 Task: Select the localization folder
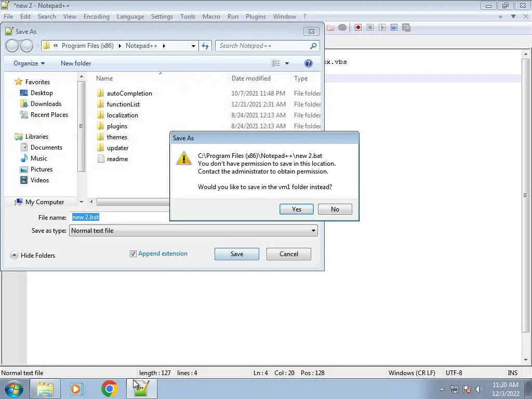pos(117,115)
